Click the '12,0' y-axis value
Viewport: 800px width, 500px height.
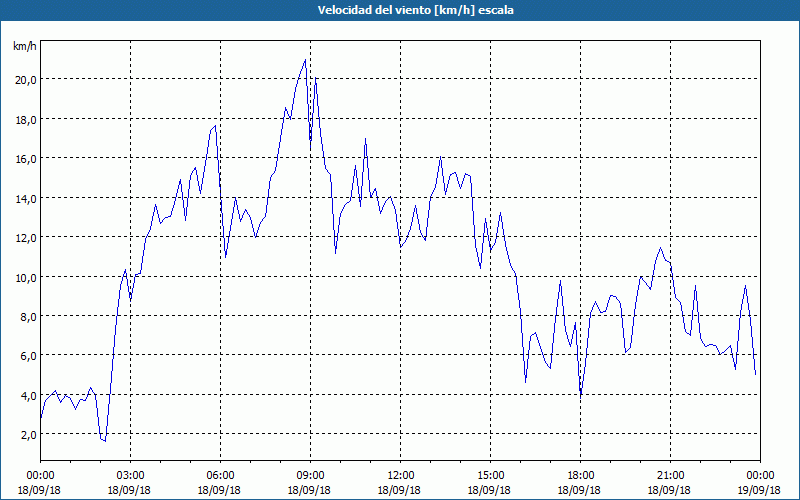coord(27,238)
